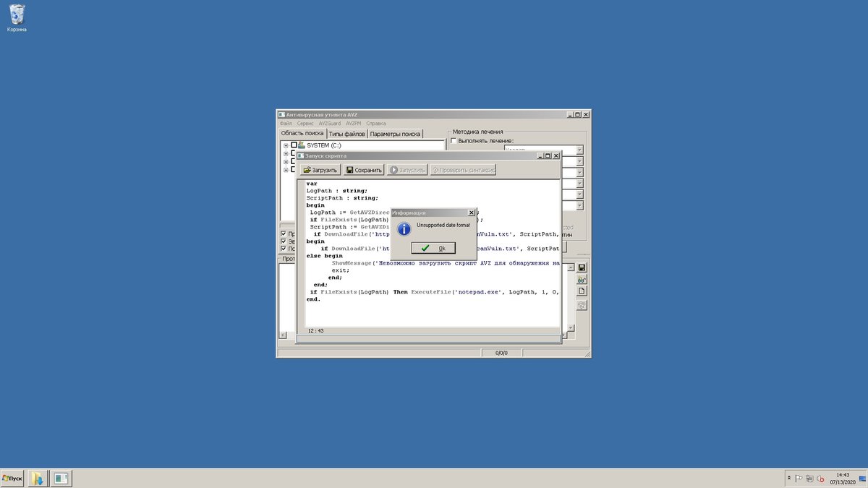Screen dimensions: 868x488
Task: Close the Информация dialog with X
Action: click(x=472, y=213)
